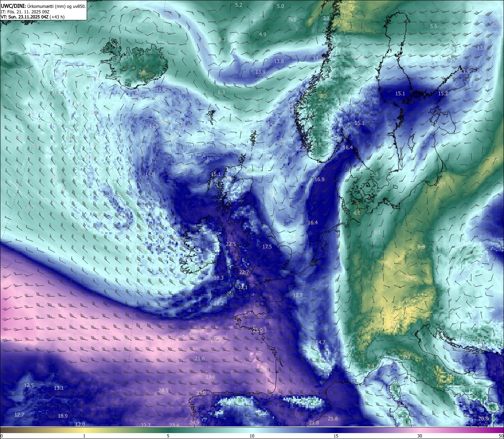Click the colorbar tick label '15'
The height and width of the screenshot is (439, 504).
pos(336,436)
